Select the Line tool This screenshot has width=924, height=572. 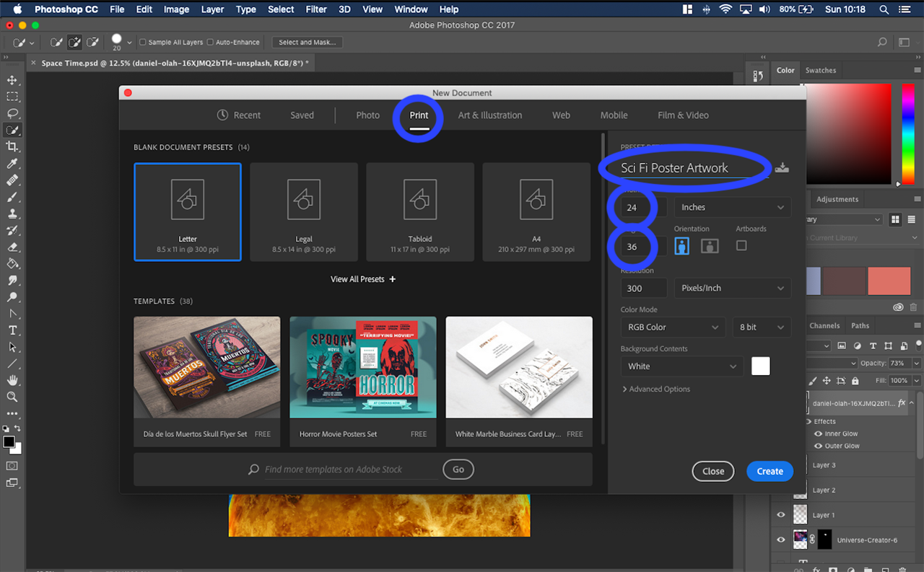pyautogui.click(x=12, y=364)
